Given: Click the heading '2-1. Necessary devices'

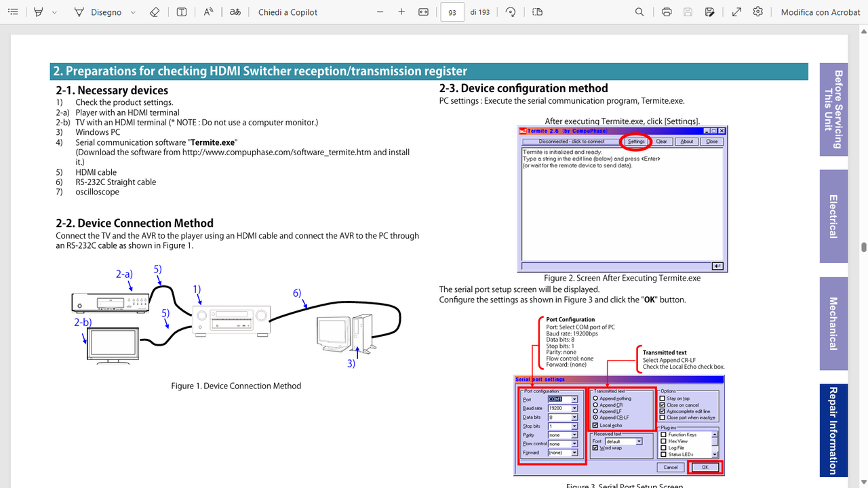Looking at the screenshot, I should (x=112, y=90).
